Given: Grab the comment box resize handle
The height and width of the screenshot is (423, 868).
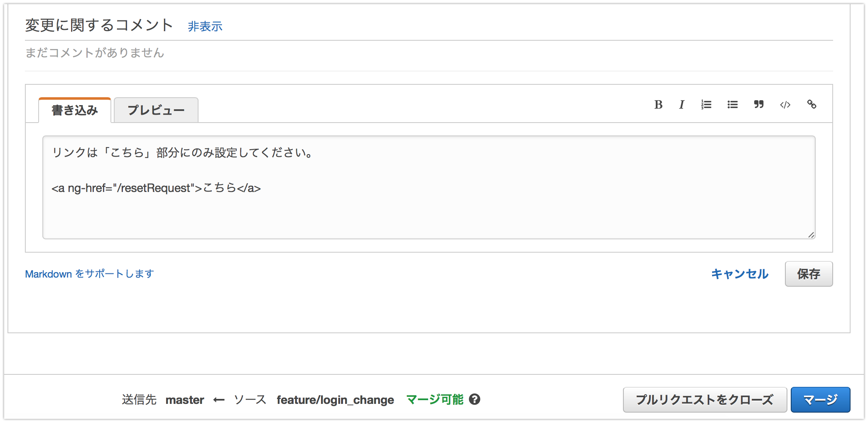Looking at the screenshot, I should click(x=811, y=235).
